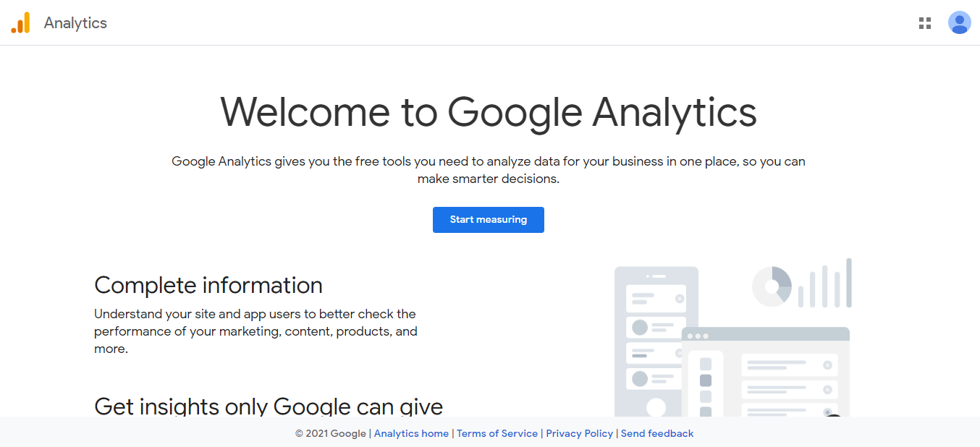Image resolution: width=980 pixels, height=447 pixels.
Task: Click the Start measuring button
Action: [489, 219]
